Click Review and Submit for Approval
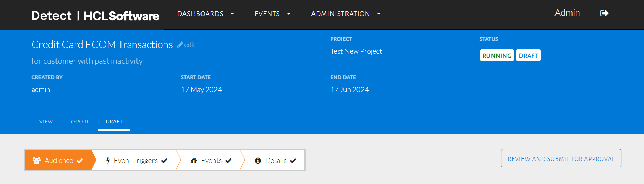This screenshot has height=184, width=644. click(561, 158)
